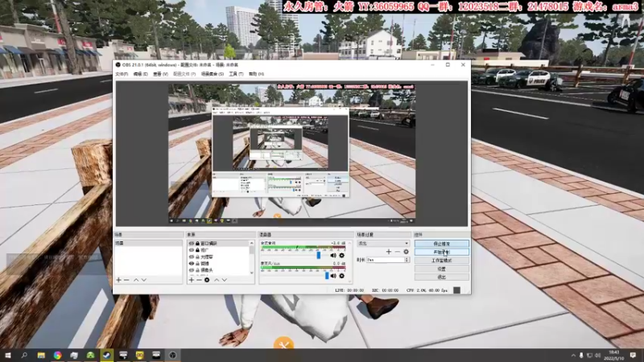The height and width of the screenshot is (362, 644).
Task: Add a scene transition with the plus icon
Action: pyautogui.click(x=389, y=252)
